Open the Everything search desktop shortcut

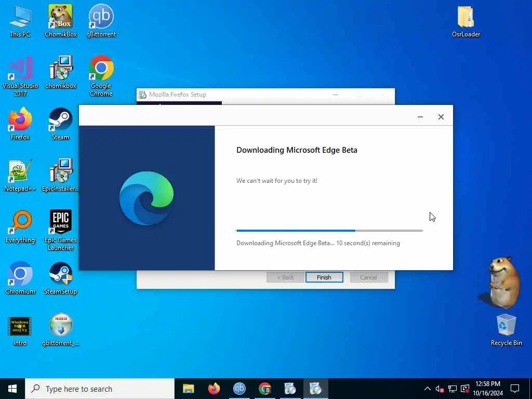[x=20, y=227]
